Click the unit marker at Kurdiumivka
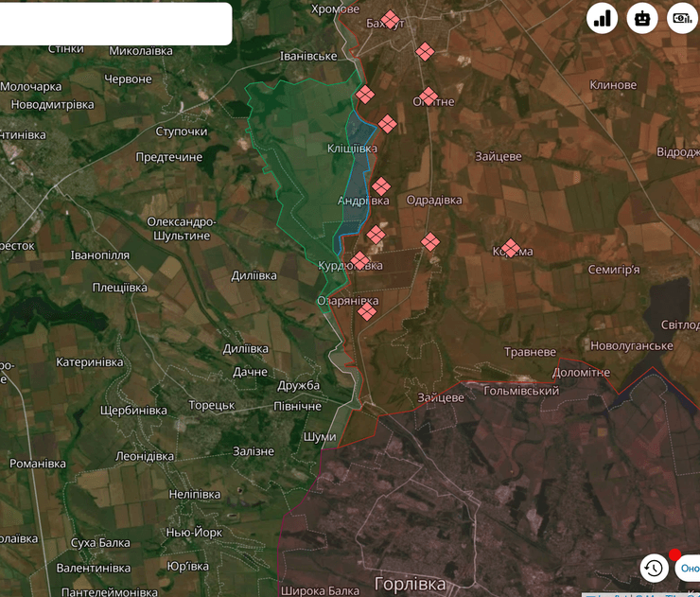The height and width of the screenshot is (597, 700). click(x=359, y=260)
